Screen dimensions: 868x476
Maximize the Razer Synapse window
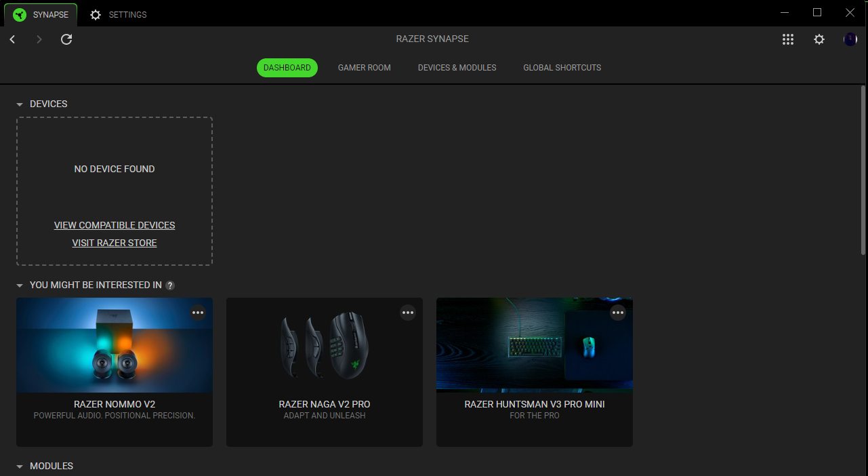tap(817, 13)
